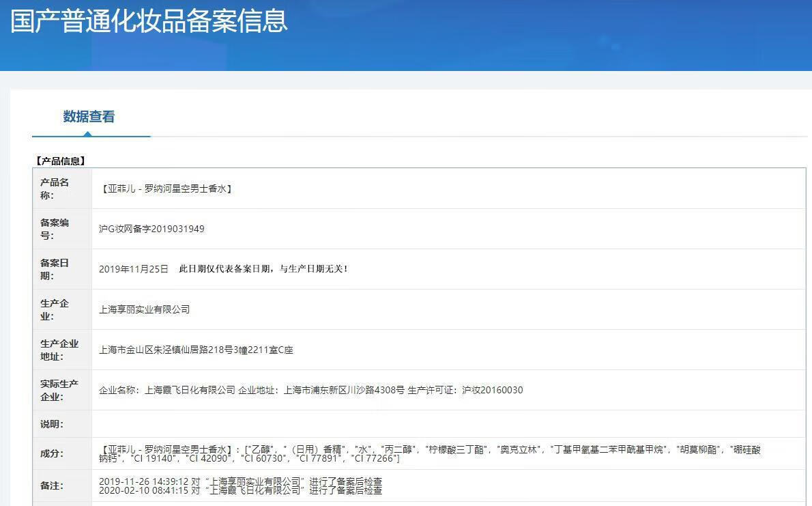Image resolution: width=812 pixels, height=506 pixels.
Task: Click the 产品名称 label cell
Action: [62, 188]
